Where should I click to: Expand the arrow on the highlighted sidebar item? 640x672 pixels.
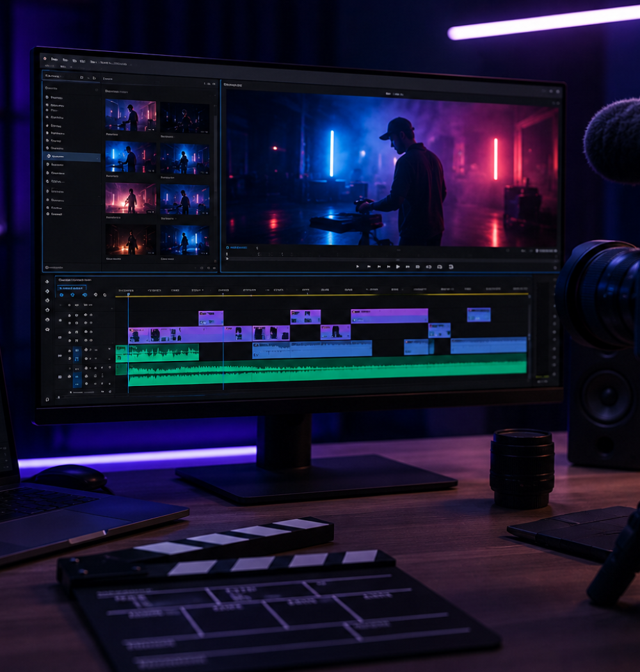98,157
